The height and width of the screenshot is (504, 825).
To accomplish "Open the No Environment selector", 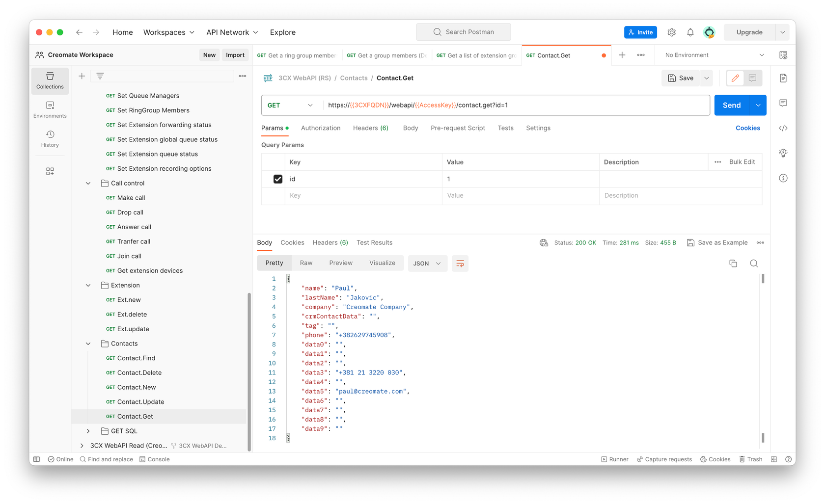I will pos(712,54).
